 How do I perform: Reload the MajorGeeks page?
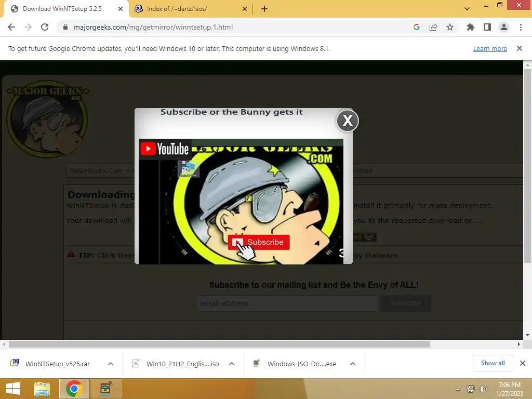[45, 27]
